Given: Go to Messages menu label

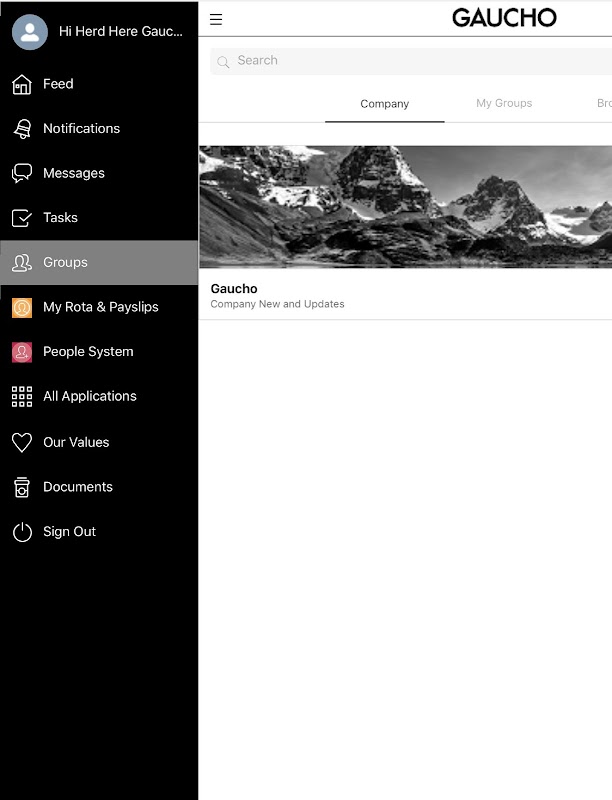Looking at the screenshot, I should pyautogui.click(x=74, y=173).
